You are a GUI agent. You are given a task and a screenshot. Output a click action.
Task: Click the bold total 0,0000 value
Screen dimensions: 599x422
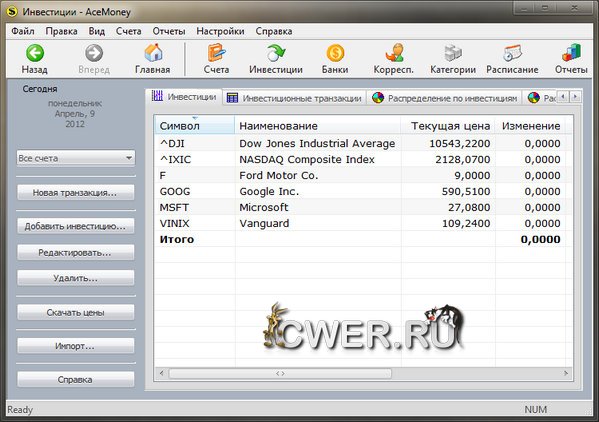tap(541, 239)
